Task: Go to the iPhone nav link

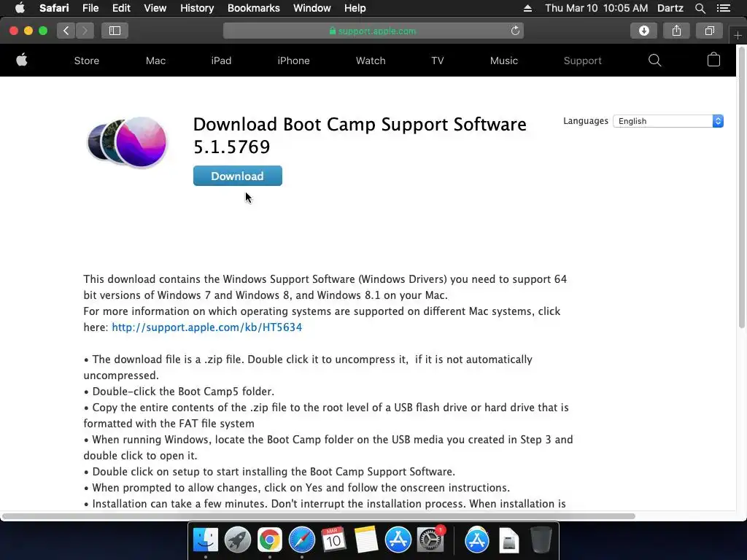Action: pyautogui.click(x=293, y=61)
